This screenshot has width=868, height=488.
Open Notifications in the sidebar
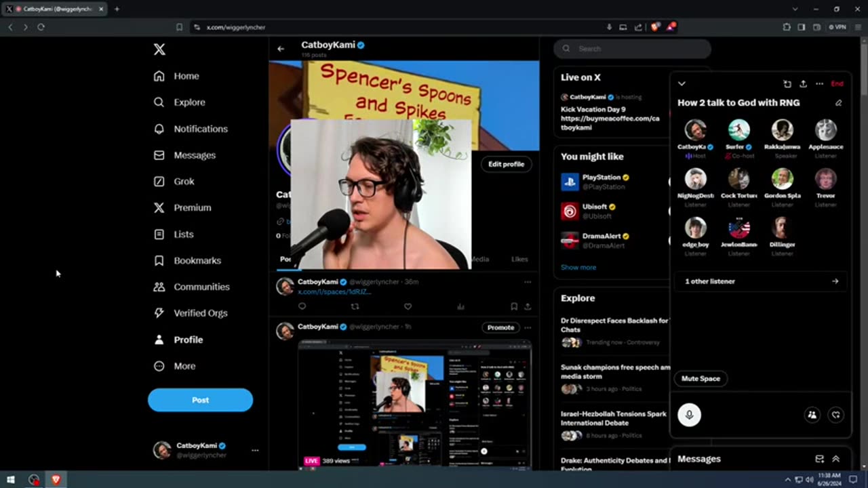coord(191,129)
